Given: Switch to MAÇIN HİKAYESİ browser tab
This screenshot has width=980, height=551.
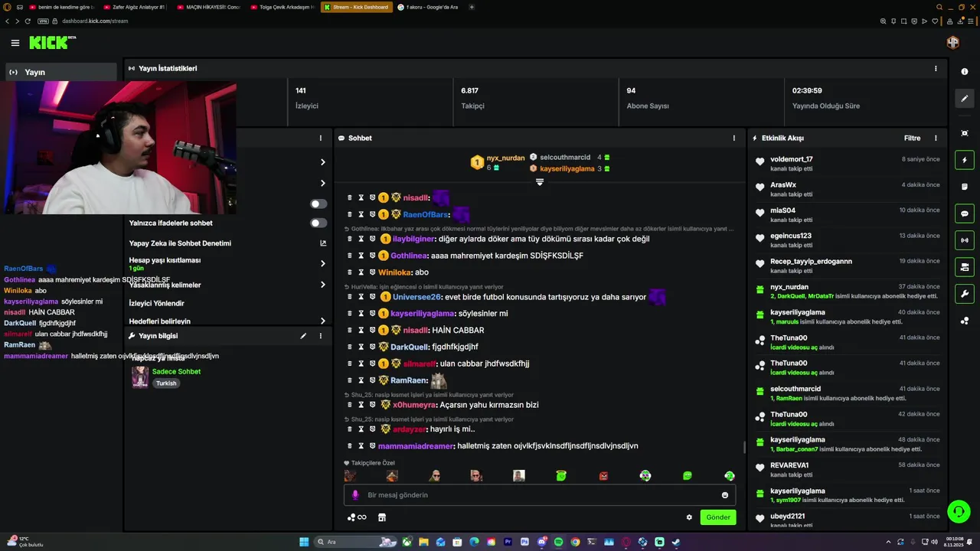Looking at the screenshot, I should tap(208, 7).
